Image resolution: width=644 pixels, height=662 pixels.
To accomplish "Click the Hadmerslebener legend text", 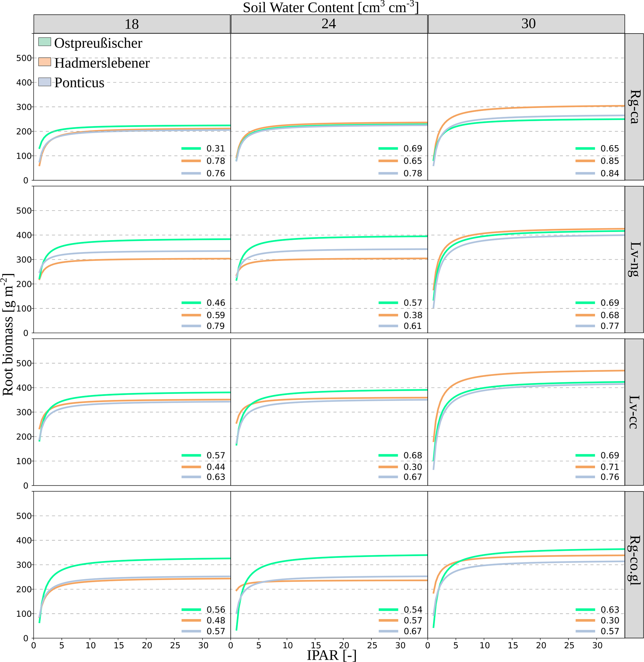I will (102, 63).
